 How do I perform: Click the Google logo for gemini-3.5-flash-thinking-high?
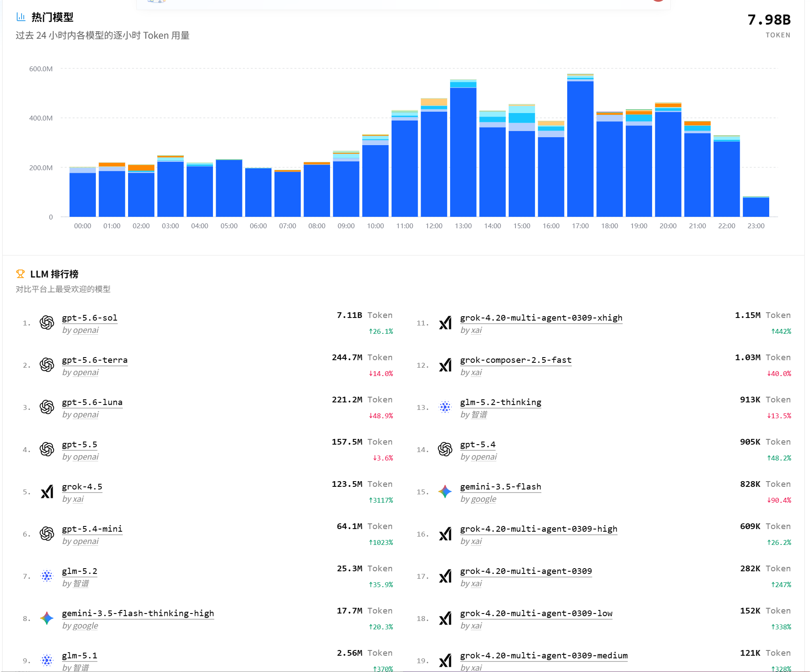point(47,618)
